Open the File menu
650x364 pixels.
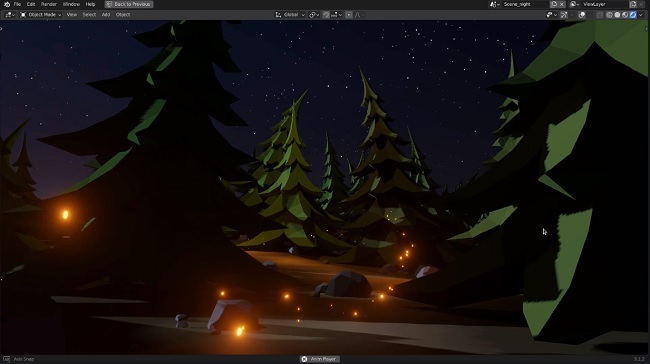point(17,4)
